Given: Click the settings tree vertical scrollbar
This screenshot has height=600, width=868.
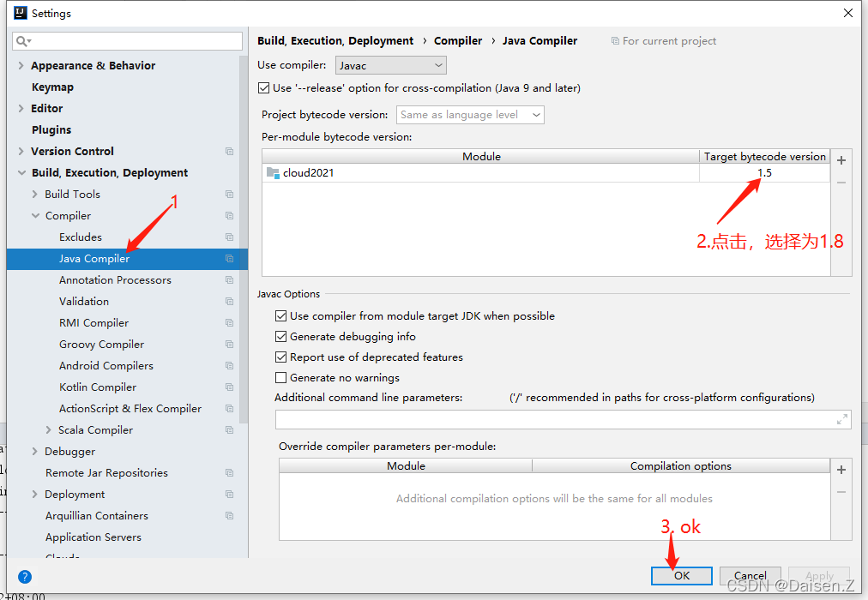Looking at the screenshot, I should [x=243, y=237].
